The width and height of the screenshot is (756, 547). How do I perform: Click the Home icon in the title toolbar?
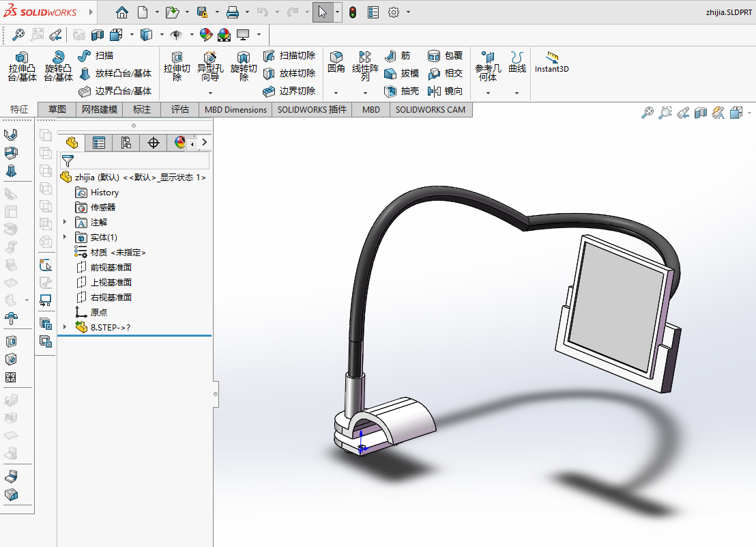click(121, 12)
